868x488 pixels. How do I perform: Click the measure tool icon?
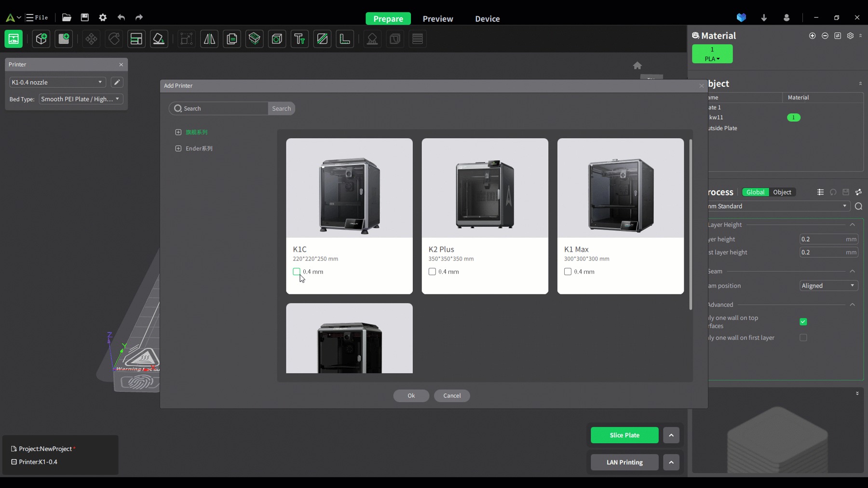point(345,39)
